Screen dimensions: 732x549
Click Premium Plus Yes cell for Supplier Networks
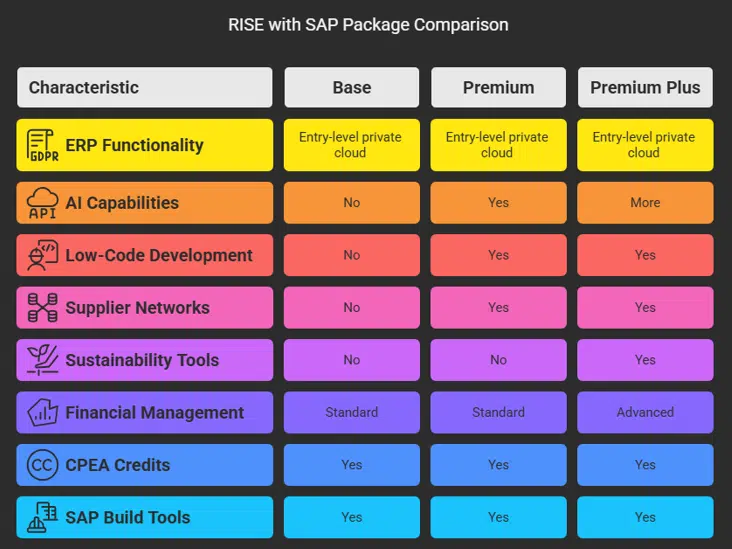(645, 308)
